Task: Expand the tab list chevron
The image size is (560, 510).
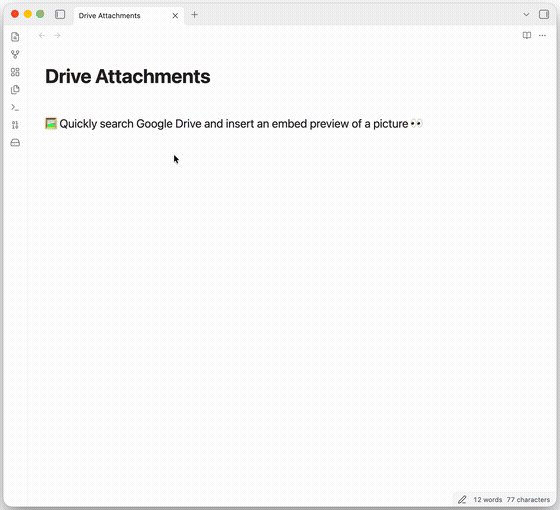Action: coord(526,15)
